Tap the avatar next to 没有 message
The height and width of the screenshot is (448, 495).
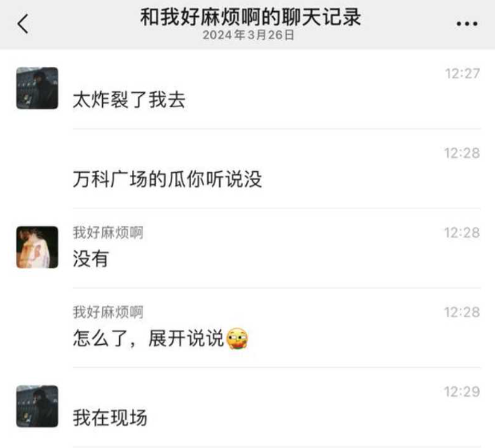point(38,247)
